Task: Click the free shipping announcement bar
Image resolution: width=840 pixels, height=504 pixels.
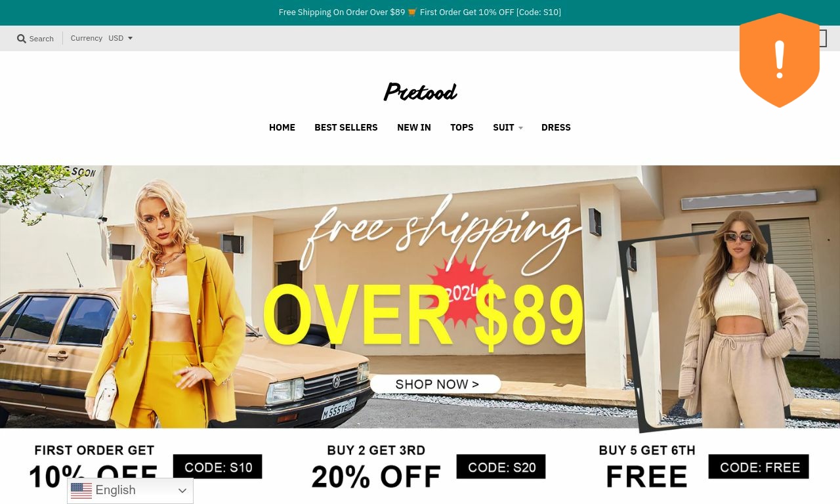Action: (420, 12)
